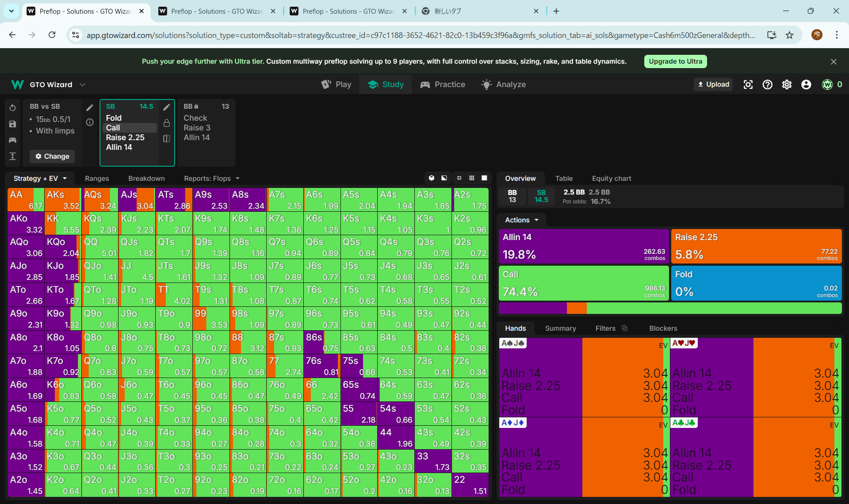Click the save floppy disk icon
This screenshot has height=504, width=849.
pos(12,124)
